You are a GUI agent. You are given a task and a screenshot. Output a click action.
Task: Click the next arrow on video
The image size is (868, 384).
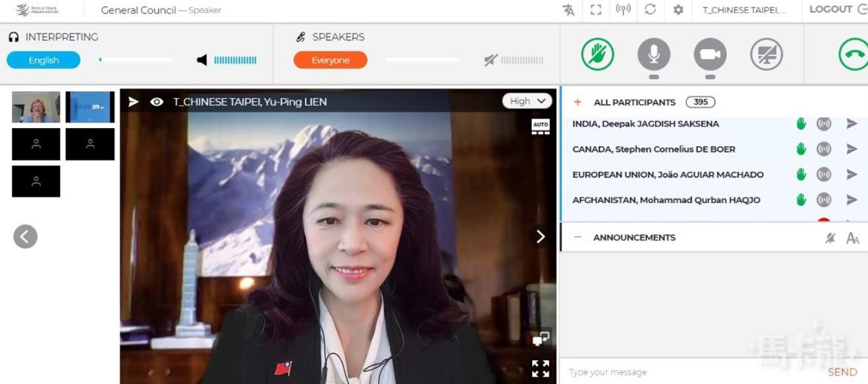tap(540, 236)
